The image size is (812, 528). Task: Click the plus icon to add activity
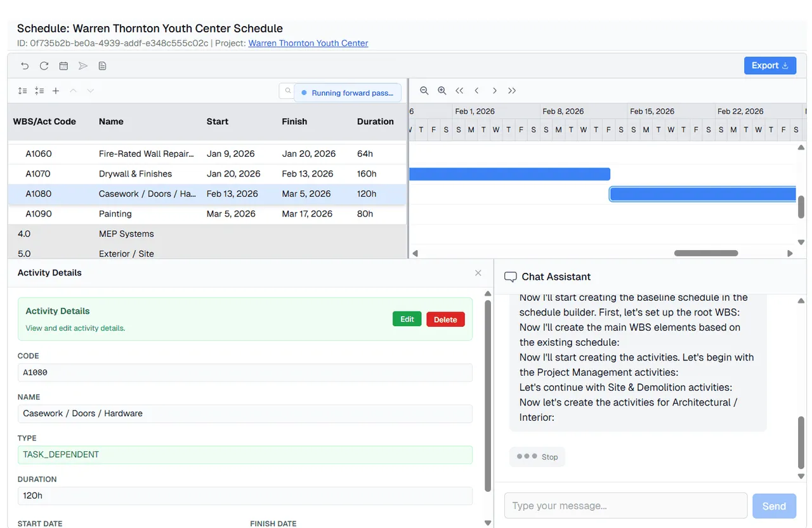point(56,91)
